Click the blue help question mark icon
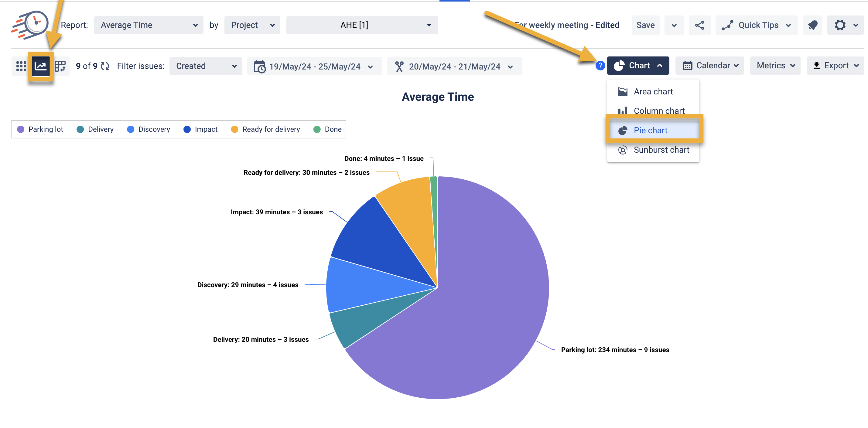 pyautogui.click(x=600, y=66)
